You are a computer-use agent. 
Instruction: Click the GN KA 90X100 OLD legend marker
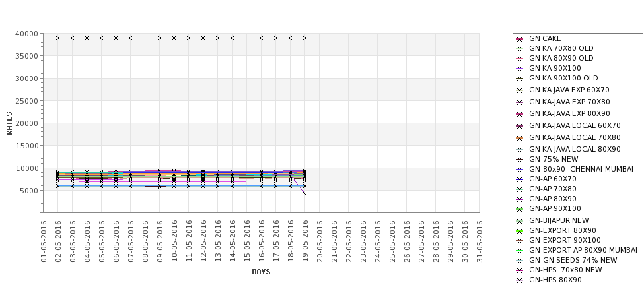(520, 79)
